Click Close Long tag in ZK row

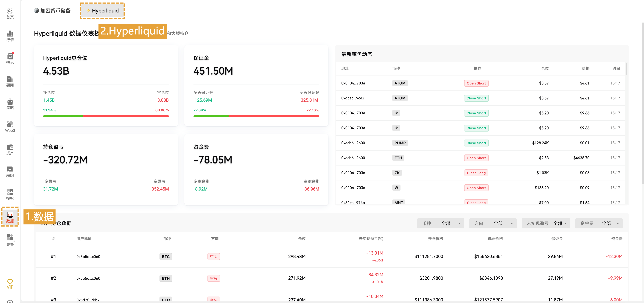point(476,173)
